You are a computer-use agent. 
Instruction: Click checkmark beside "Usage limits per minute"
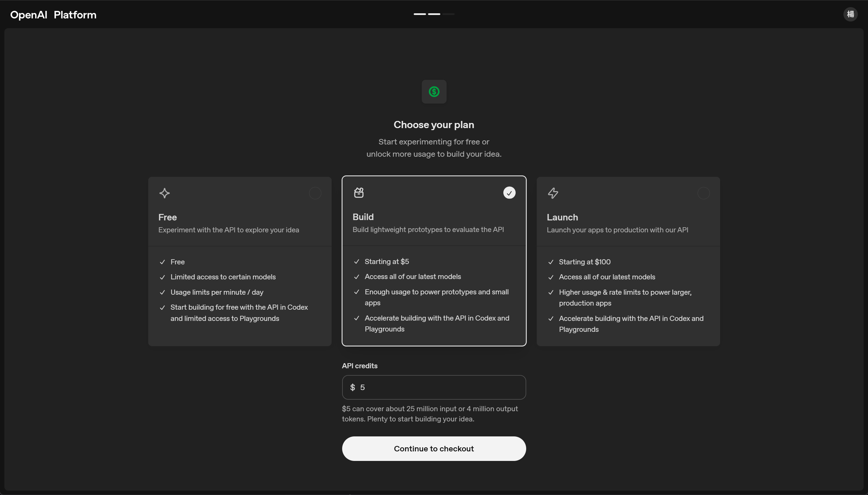click(162, 292)
